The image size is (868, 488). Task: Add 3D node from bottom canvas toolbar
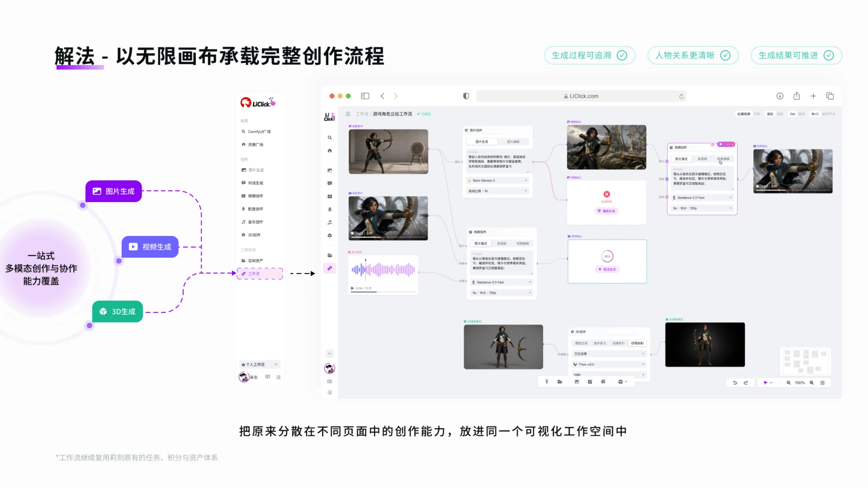(x=603, y=382)
